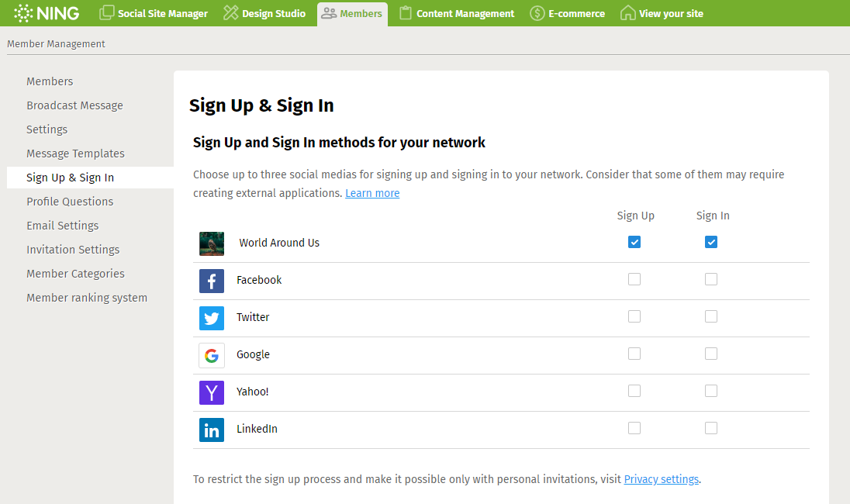Open the Design Studio menu
Viewport: 850px width, 504px height.
(264, 13)
